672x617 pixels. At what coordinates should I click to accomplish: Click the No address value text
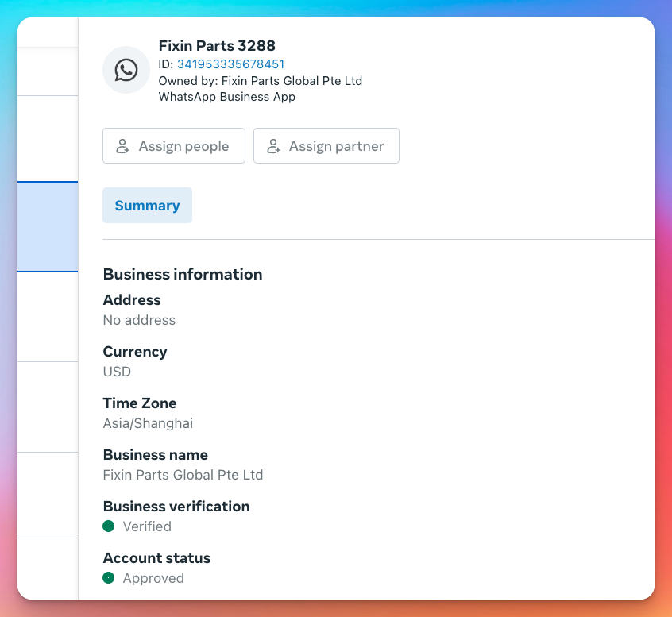pos(139,320)
